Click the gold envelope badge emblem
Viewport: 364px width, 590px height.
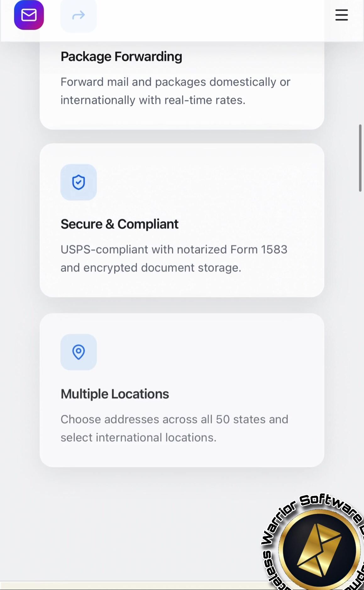[319, 549]
